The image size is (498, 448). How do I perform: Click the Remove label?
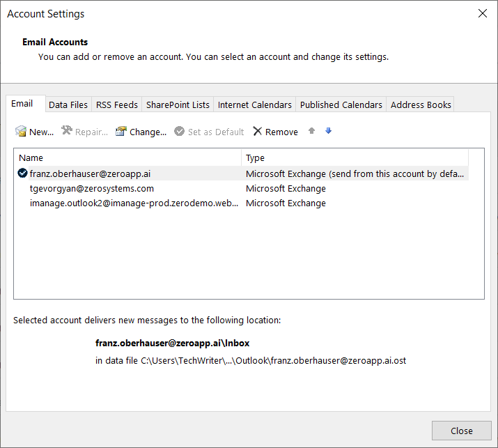pyautogui.click(x=281, y=132)
